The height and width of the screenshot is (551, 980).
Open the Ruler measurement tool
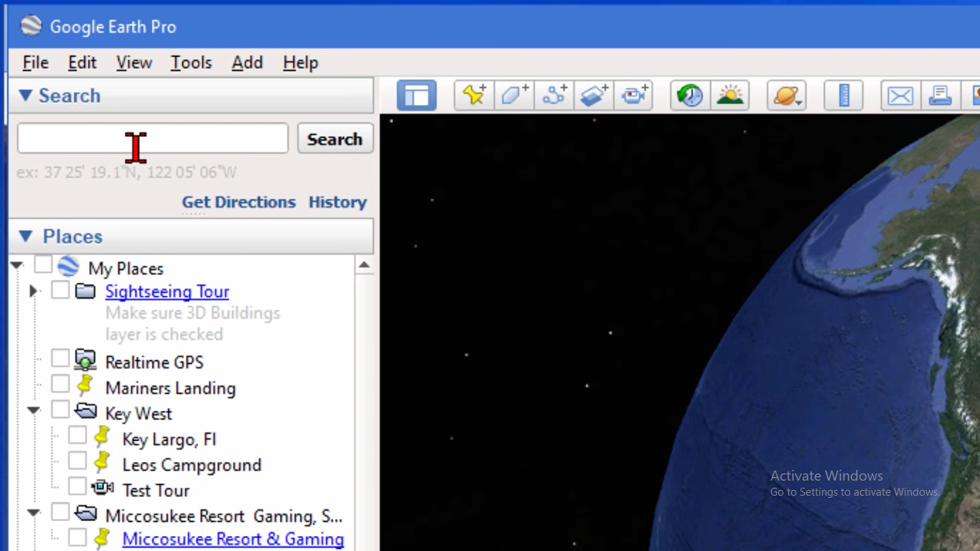(x=843, y=94)
